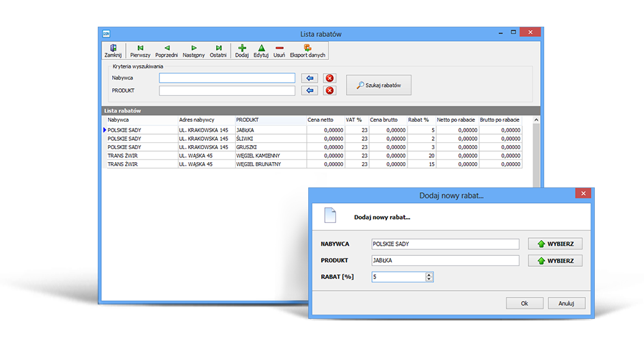
Task: Add a new discount with Dodaj
Action: (241, 51)
